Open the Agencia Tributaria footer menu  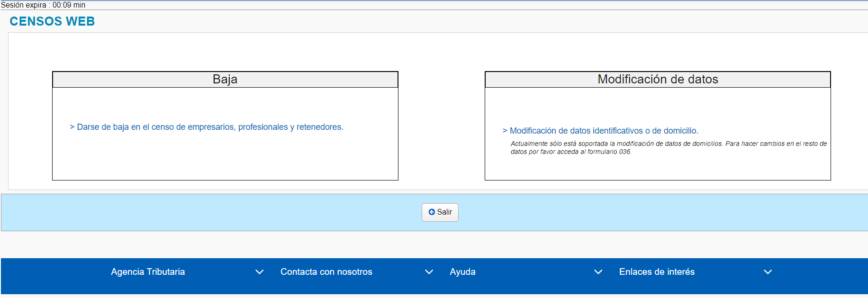(x=148, y=272)
